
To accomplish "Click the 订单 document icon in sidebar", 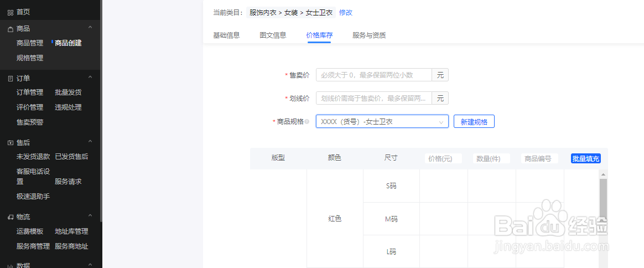I will tap(11, 79).
